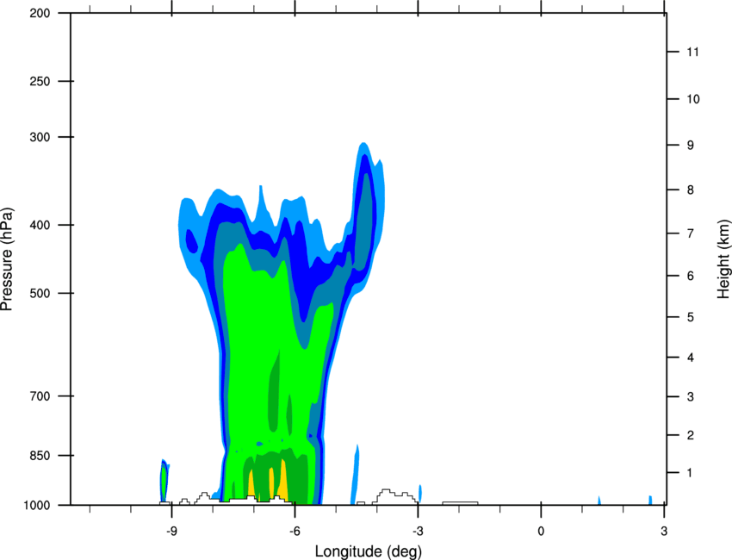Viewport: 732px width, 560px height.
Task: Click the 2 km height label
Action: click(x=691, y=435)
